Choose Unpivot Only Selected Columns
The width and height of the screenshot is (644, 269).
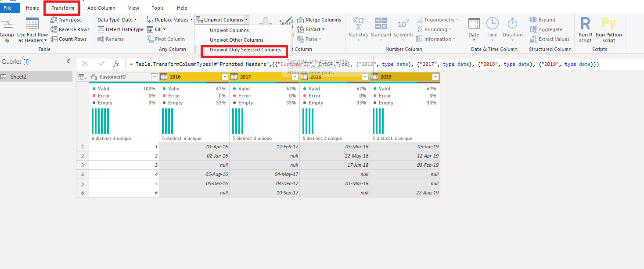(x=245, y=50)
